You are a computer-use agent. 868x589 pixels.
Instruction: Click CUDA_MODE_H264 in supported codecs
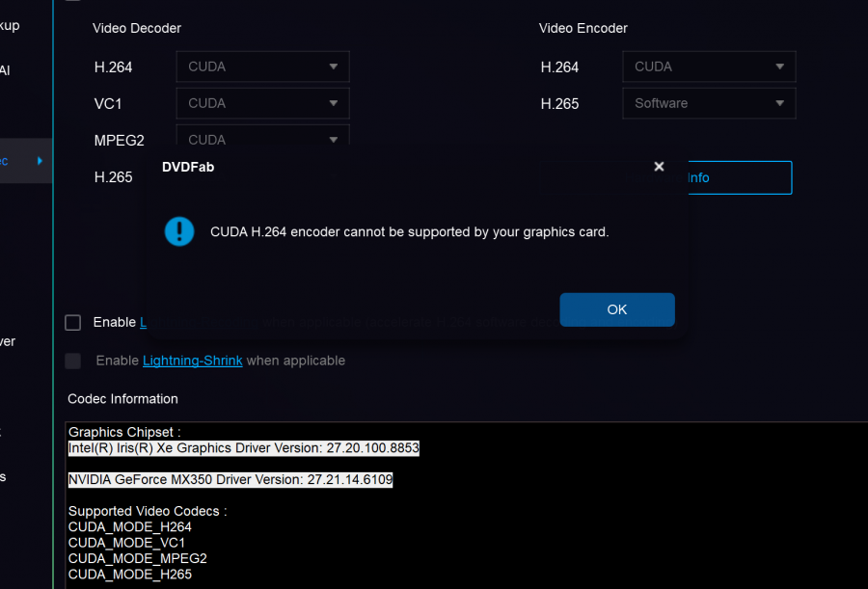[129, 527]
